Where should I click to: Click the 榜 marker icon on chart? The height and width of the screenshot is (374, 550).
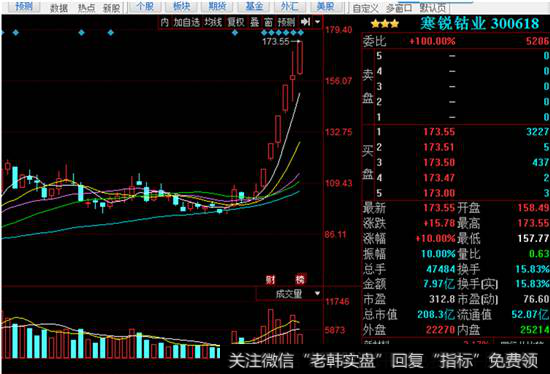[300, 280]
